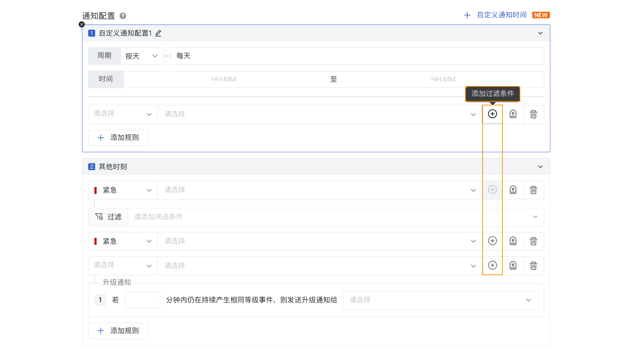Delete the 请选择 rule row in 其他时刻
Viewport: 644px width, 363px height.
tap(533, 266)
